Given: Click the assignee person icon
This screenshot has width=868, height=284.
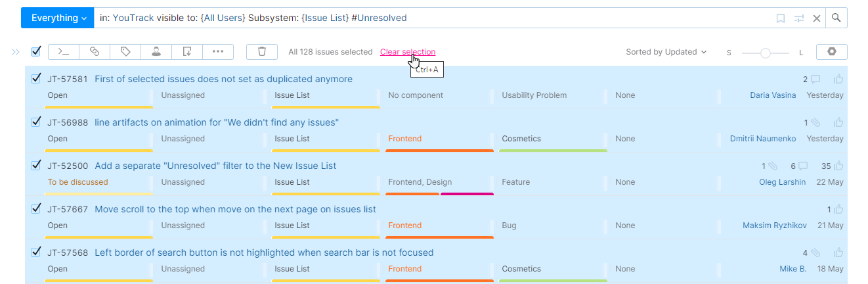Looking at the screenshot, I should click(156, 52).
